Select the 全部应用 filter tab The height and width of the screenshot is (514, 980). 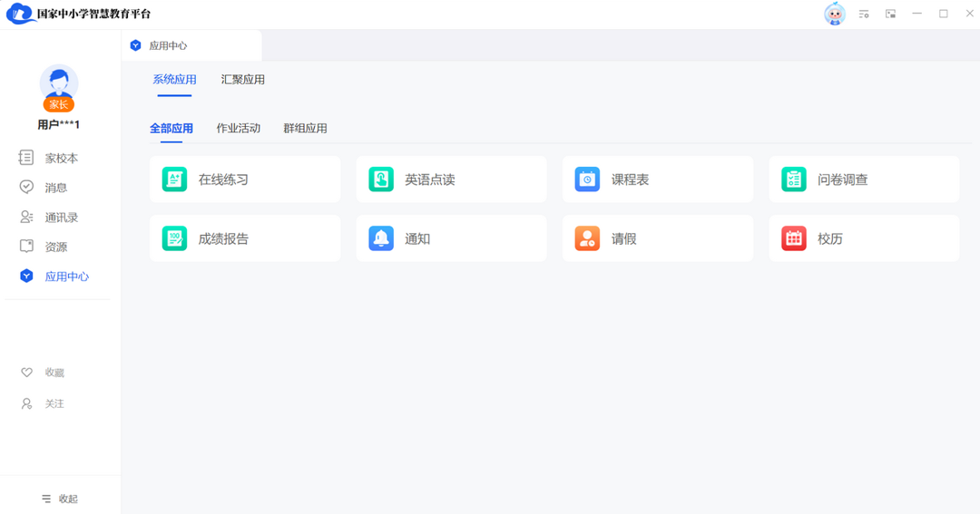click(171, 129)
